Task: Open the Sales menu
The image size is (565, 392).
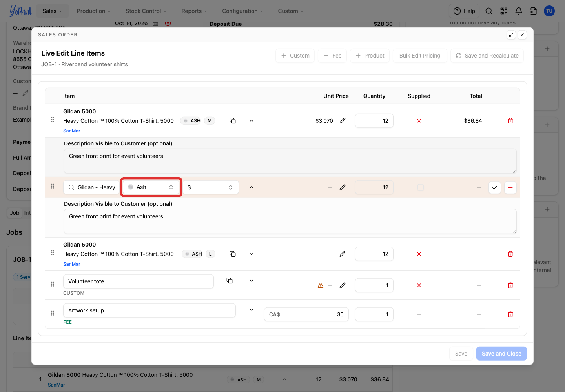Action: point(52,11)
